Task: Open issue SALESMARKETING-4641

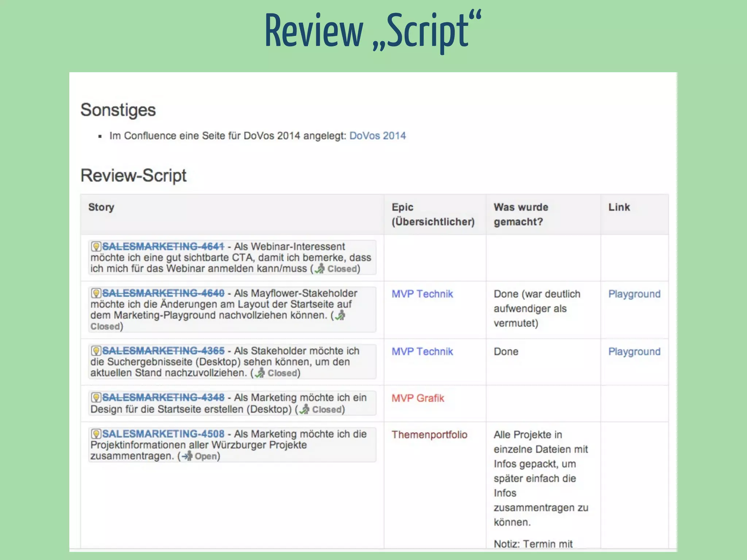Action: point(163,246)
